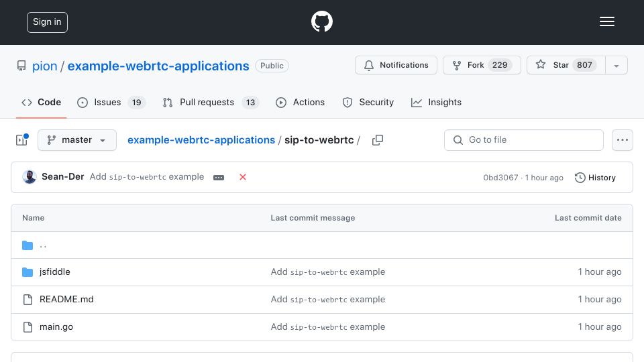Screen dimensions: 644x362
Task: Click the Sign in button
Action: (47, 22)
